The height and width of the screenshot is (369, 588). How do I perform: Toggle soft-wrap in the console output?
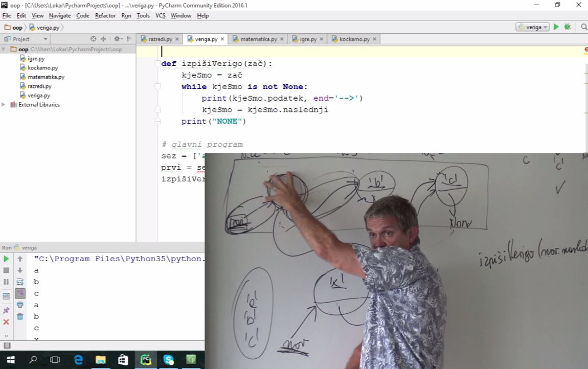tap(20, 282)
